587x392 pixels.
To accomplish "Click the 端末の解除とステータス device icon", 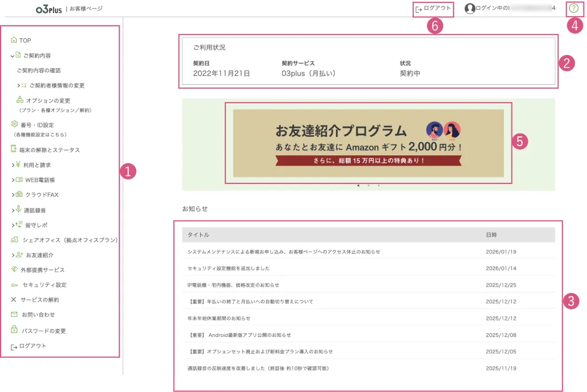I will tap(14, 148).
